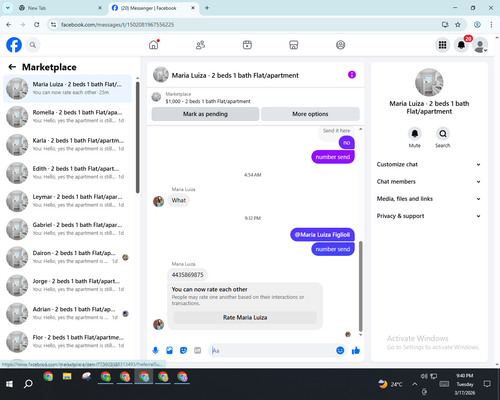
Task: Click the Rate Maria Luiza button
Action: point(245,317)
